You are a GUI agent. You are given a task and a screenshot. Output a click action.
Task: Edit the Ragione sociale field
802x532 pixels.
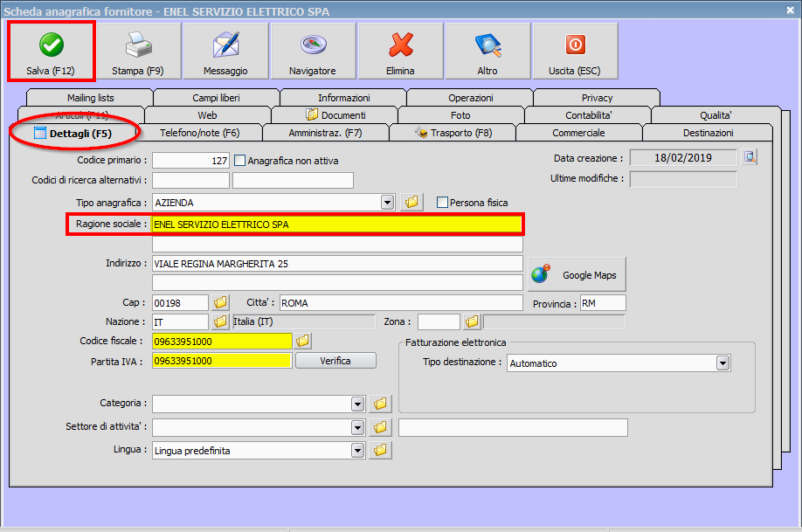coord(336,224)
